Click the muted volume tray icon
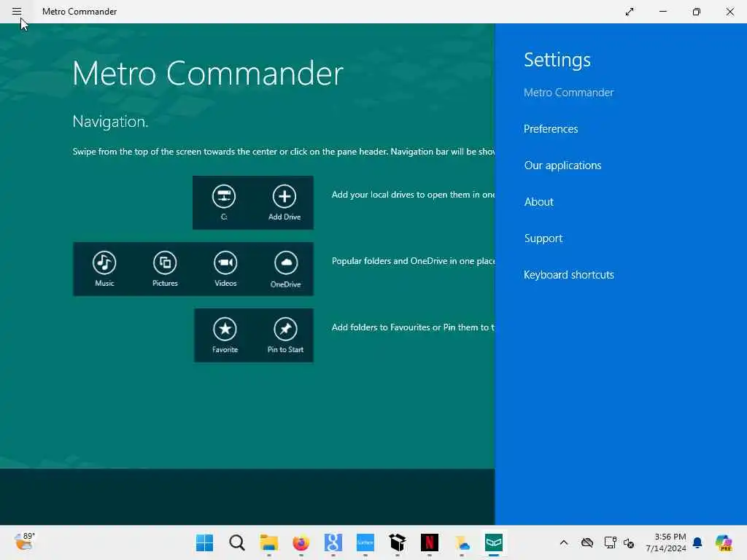 (x=629, y=542)
